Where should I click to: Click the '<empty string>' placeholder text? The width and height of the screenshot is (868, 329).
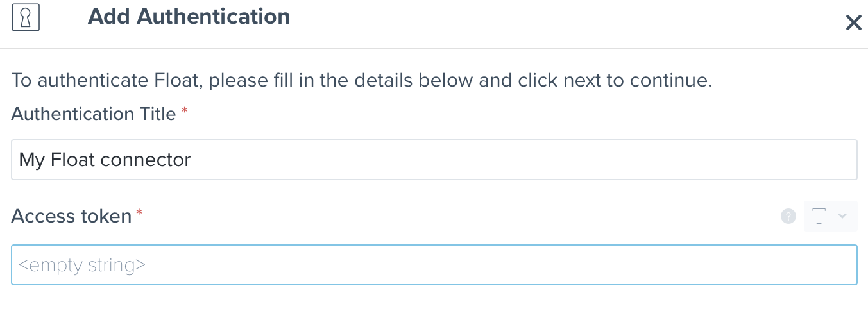(x=82, y=265)
